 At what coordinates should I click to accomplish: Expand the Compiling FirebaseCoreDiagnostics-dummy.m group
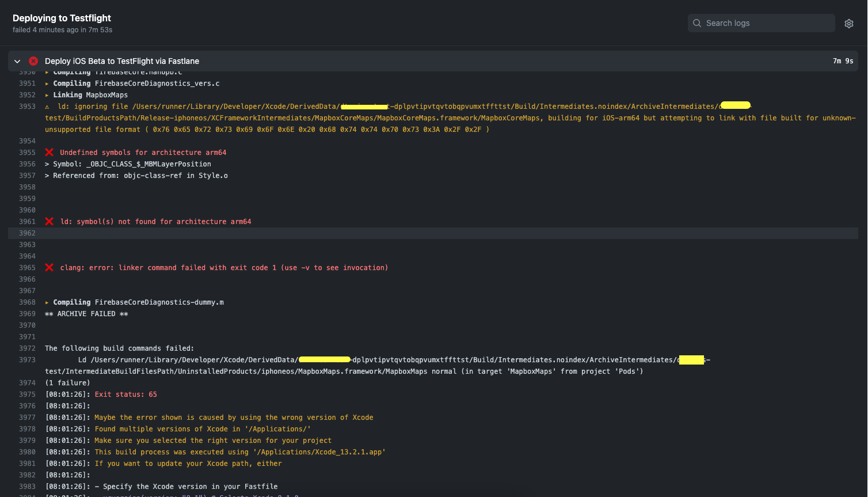click(47, 302)
